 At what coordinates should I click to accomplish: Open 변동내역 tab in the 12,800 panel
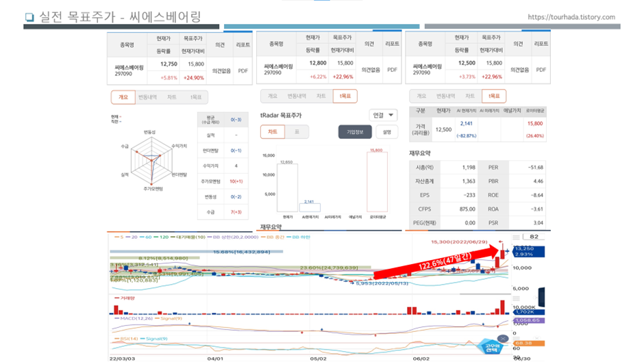297,96
